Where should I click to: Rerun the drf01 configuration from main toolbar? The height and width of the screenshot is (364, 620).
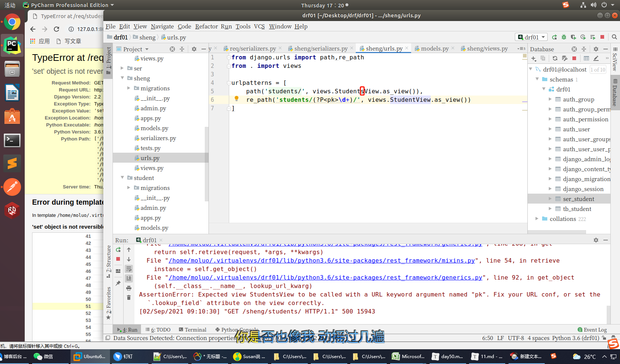(x=554, y=37)
